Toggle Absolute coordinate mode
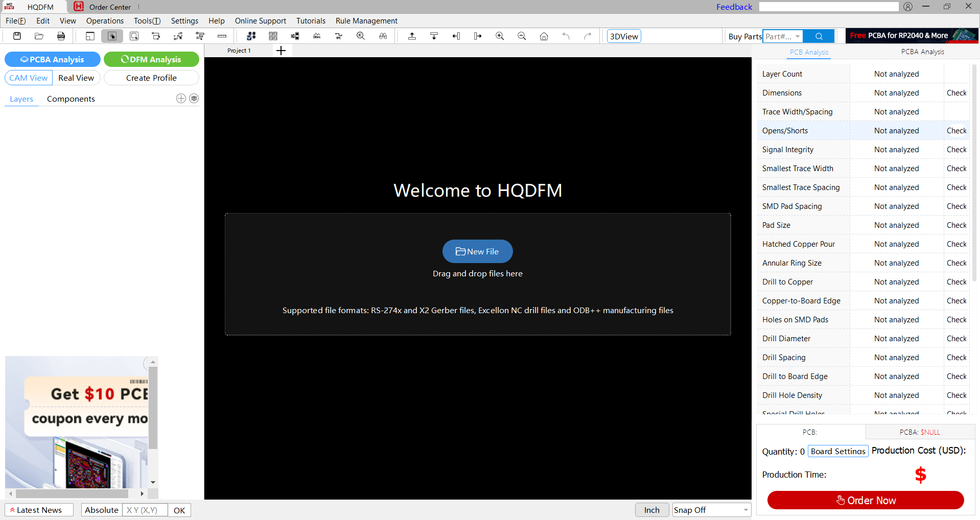The height and width of the screenshot is (520, 980). point(101,510)
